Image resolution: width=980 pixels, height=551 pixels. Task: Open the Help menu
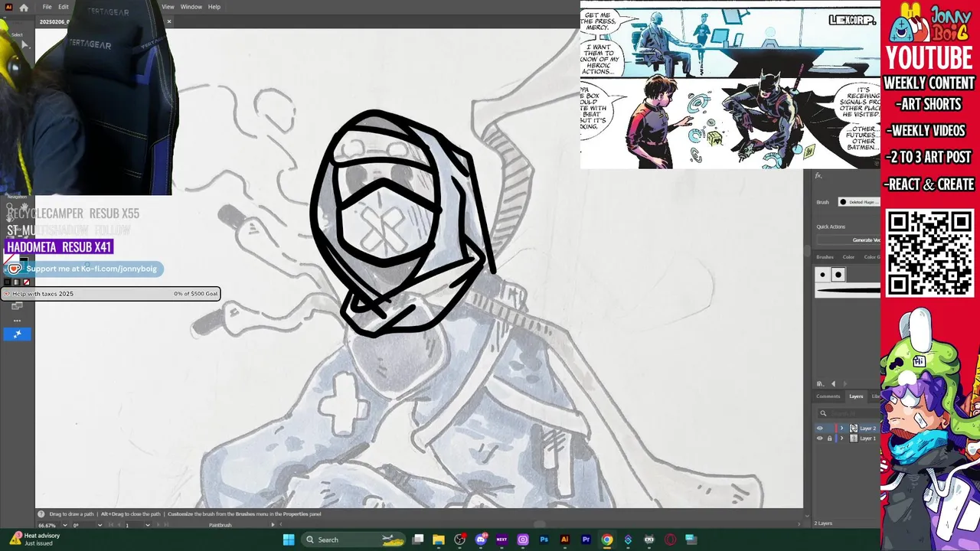pyautogui.click(x=214, y=7)
